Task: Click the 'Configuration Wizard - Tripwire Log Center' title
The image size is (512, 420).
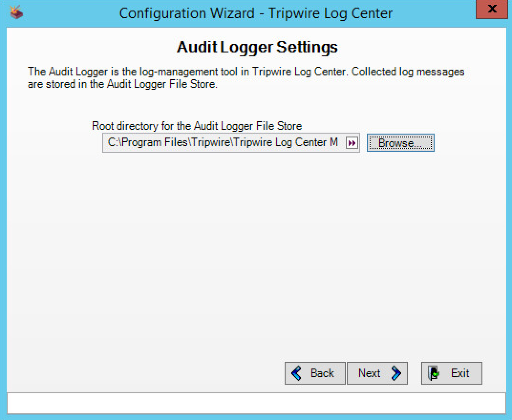Action: pyautogui.click(x=256, y=13)
